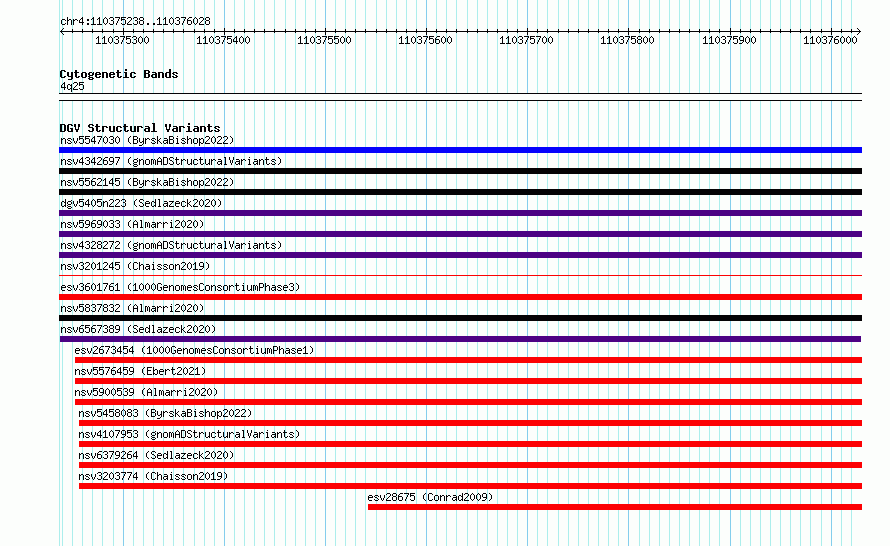The height and width of the screenshot is (546, 890).
Task: Select the blue nsv5547030 variant bar
Action: 460,150
